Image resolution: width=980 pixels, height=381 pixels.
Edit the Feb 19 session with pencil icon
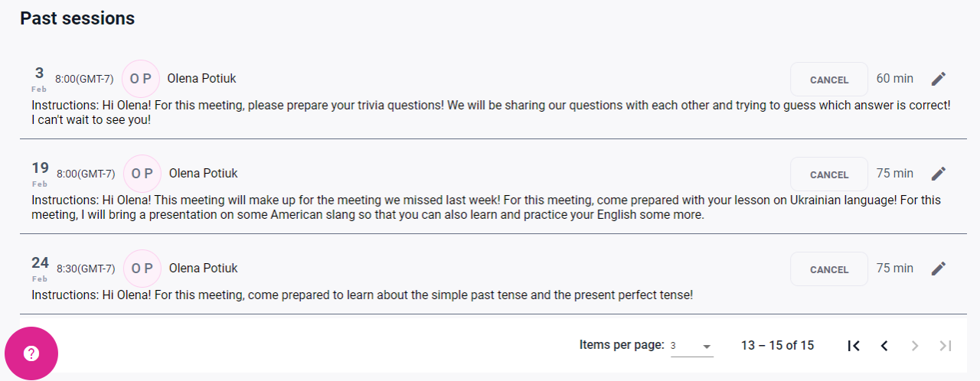939,174
